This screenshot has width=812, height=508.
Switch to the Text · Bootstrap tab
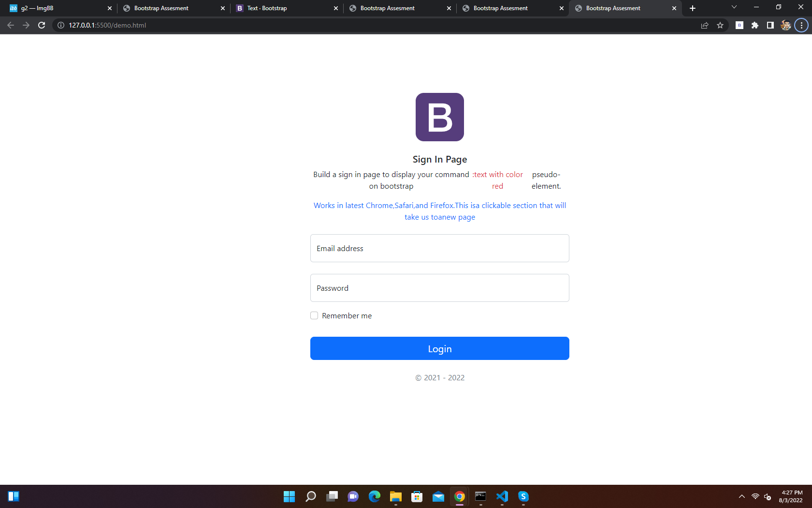click(287, 8)
